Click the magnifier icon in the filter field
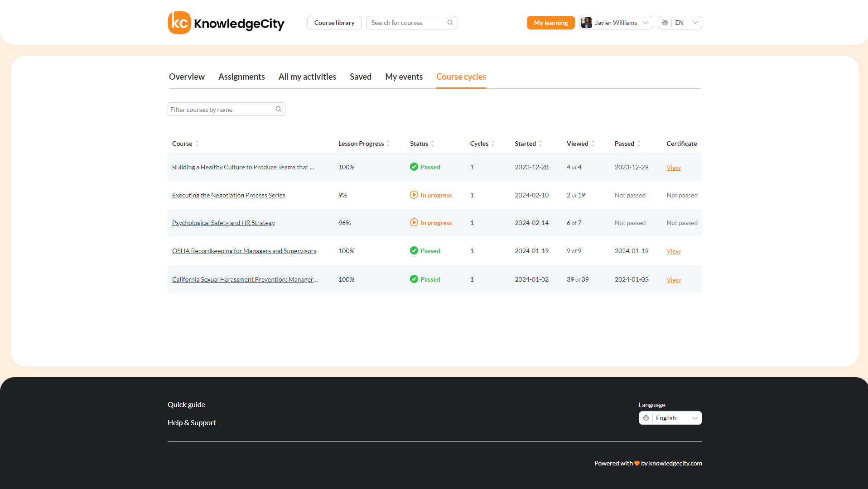Viewport: 868px width, 489px height. (x=278, y=109)
